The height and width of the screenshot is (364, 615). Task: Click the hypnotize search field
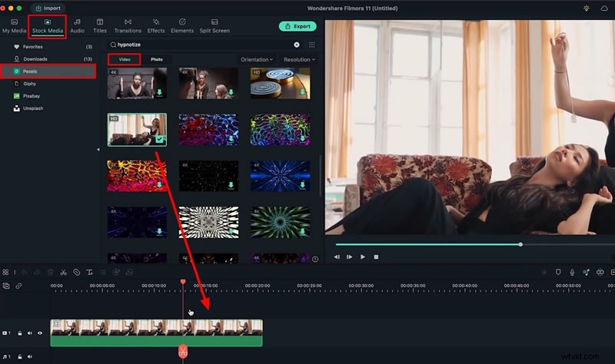[x=204, y=45]
